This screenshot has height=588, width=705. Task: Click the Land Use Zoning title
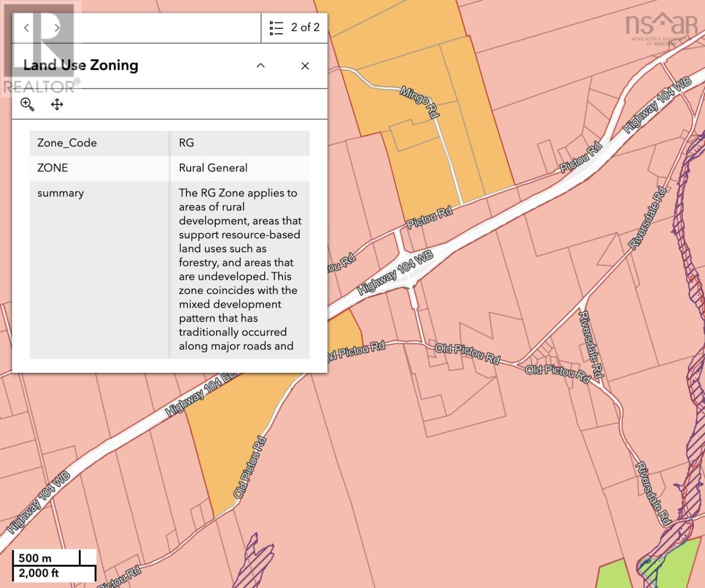pos(81,65)
